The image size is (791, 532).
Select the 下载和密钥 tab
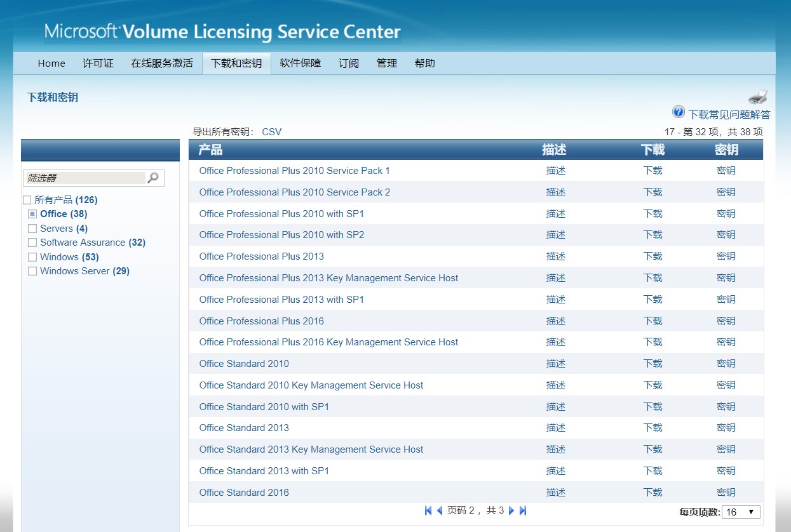tap(236, 63)
